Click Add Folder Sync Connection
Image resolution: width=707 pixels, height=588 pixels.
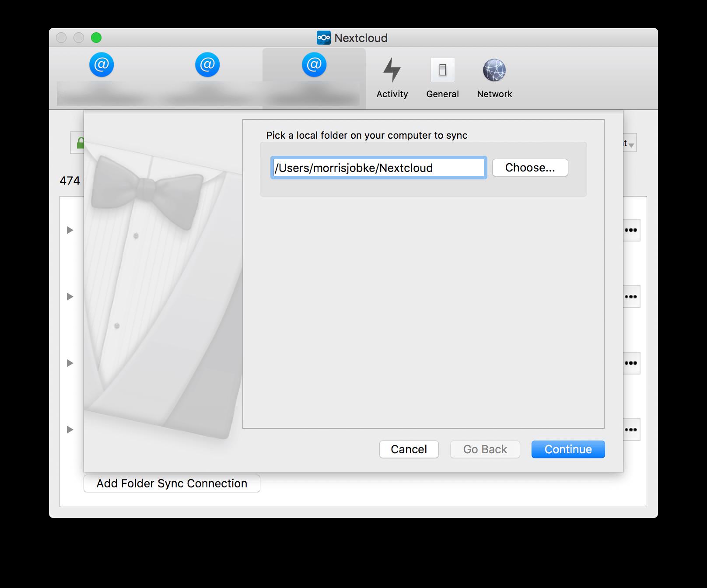point(171,483)
